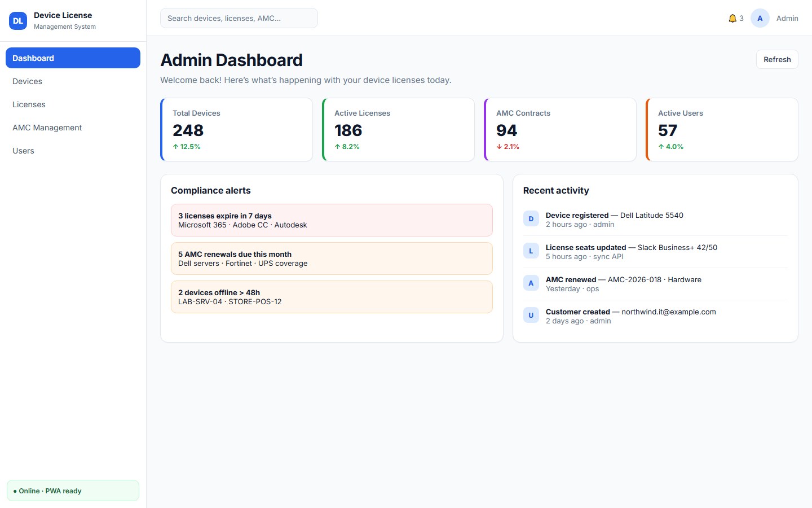The height and width of the screenshot is (508, 812).
Task: Open the AMC Contracts stat card
Action: (561, 130)
